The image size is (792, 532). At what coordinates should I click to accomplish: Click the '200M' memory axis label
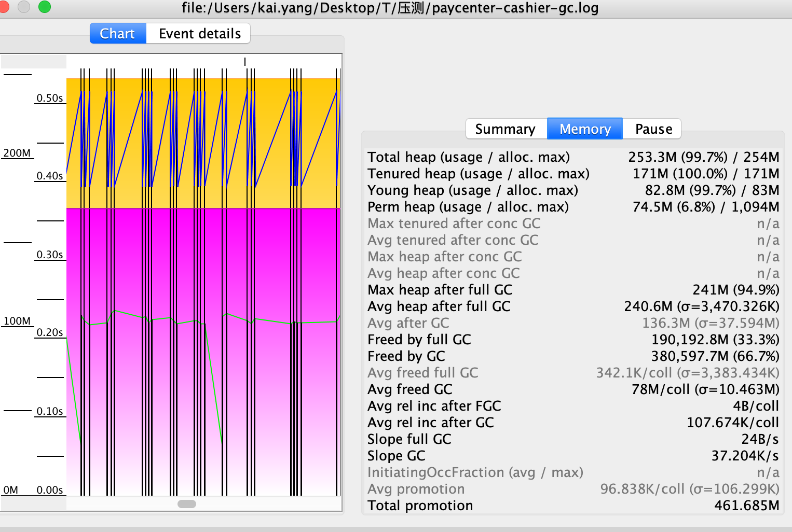[17, 153]
